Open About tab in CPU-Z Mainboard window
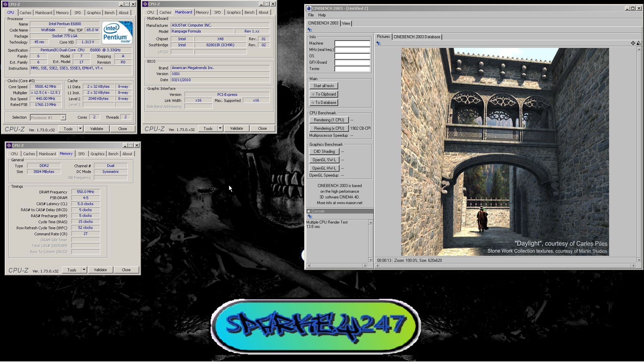 tap(263, 12)
